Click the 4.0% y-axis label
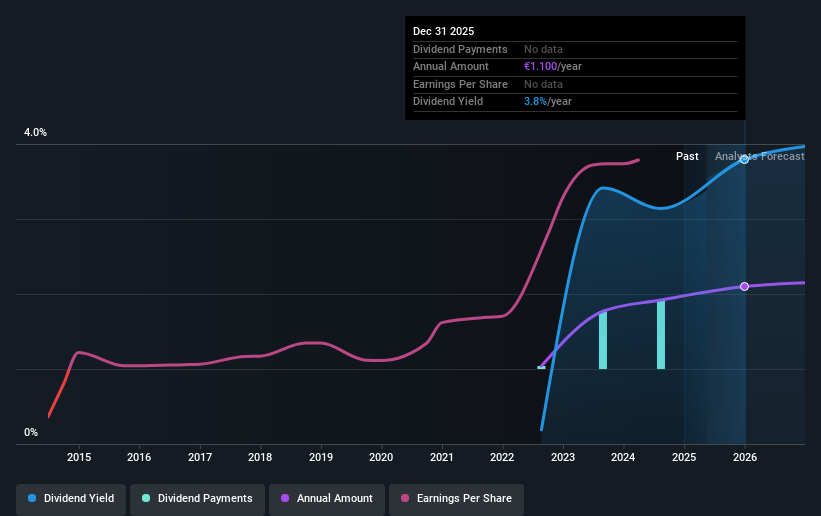821x516 pixels. [x=35, y=133]
